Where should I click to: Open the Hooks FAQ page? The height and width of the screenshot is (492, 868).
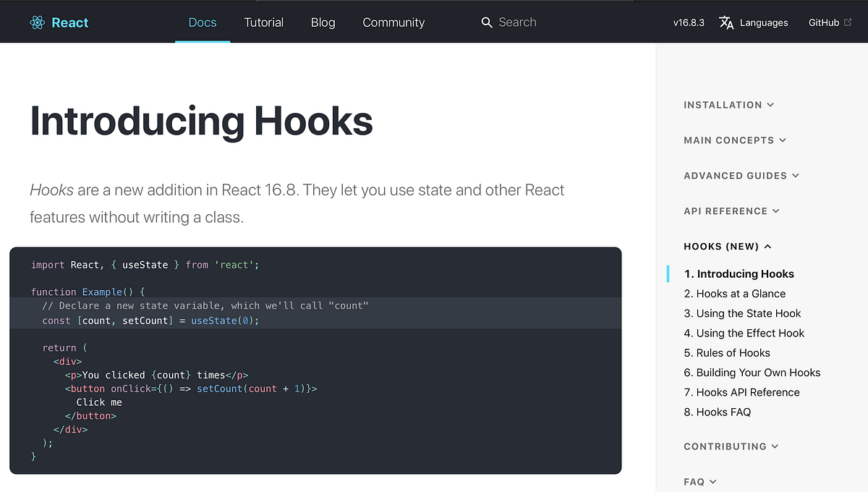coord(718,412)
